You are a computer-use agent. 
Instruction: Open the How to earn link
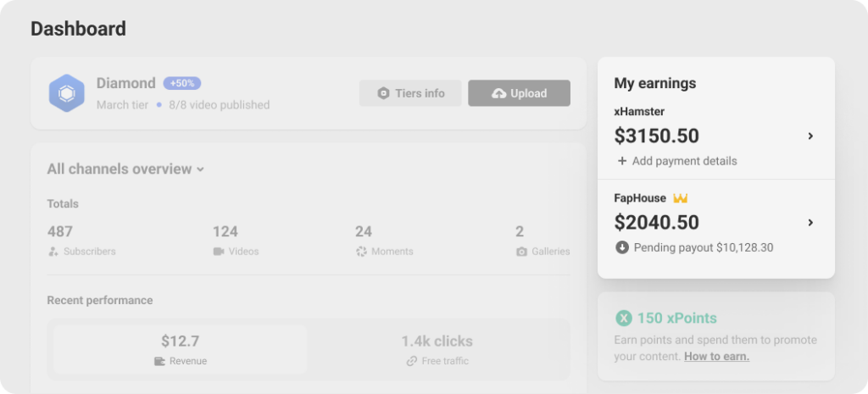coord(716,357)
